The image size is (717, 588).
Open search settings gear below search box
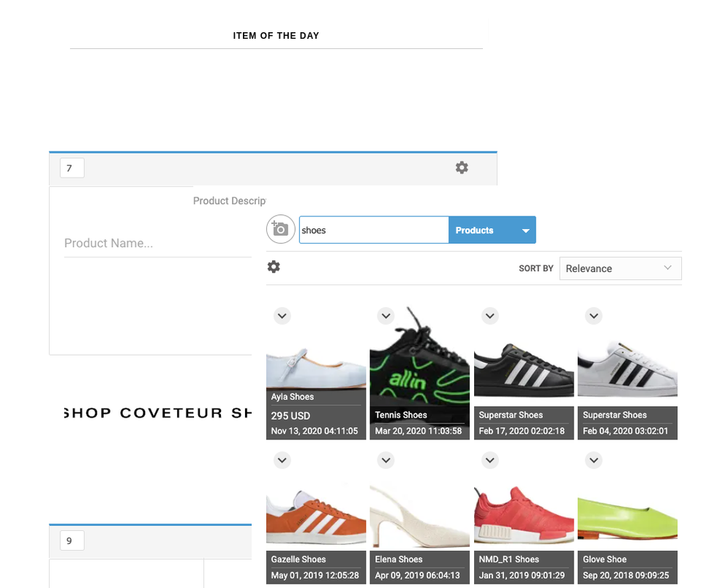[x=274, y=267]
